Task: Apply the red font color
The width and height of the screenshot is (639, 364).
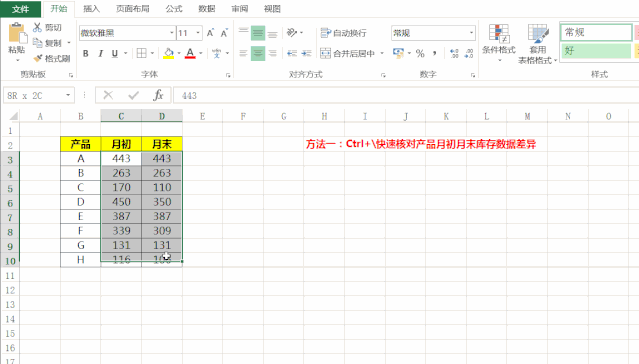Action: click(x=190, y=53)
